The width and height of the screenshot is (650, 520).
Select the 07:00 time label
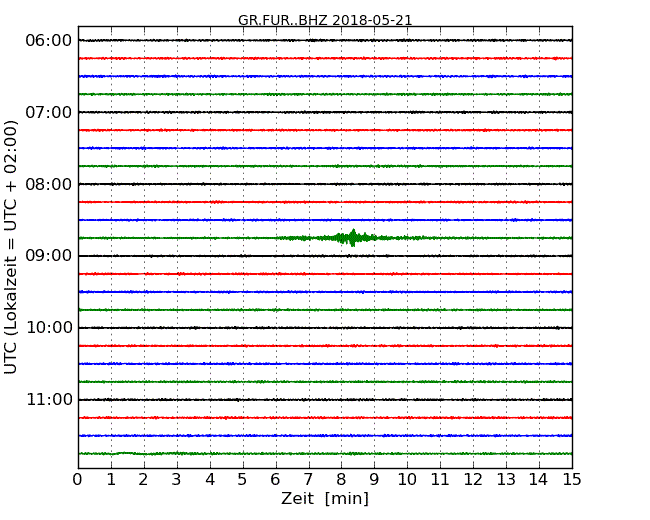point(49,112)
